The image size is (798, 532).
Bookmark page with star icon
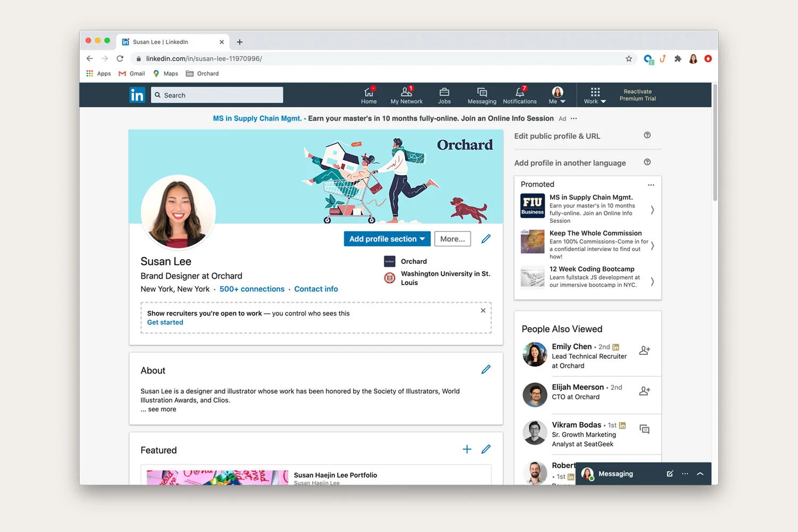click(629, 59)
